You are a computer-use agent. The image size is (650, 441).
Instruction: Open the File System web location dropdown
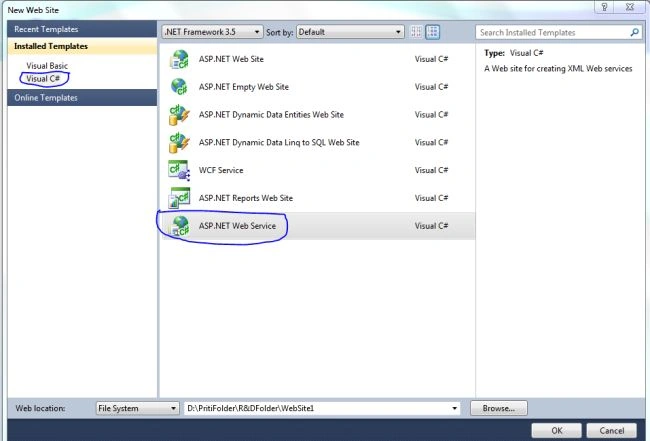click(138, 408)
